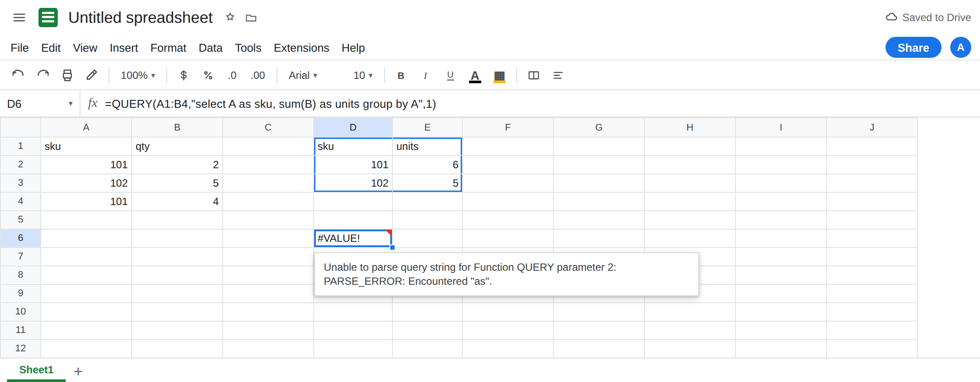
Task: Print the spreadsheet
Action: tap(67, 75)
